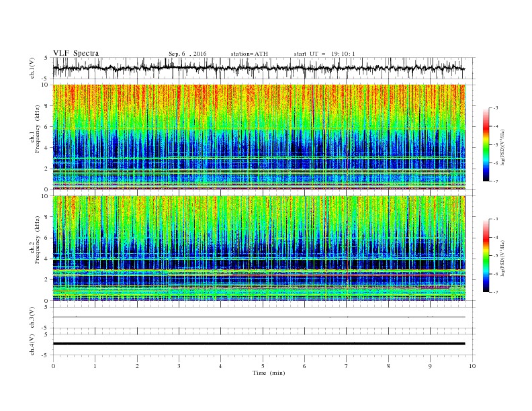
Task: Click the '8' kHz tick on ch.2 frequency axis
Action: point(47,217)
